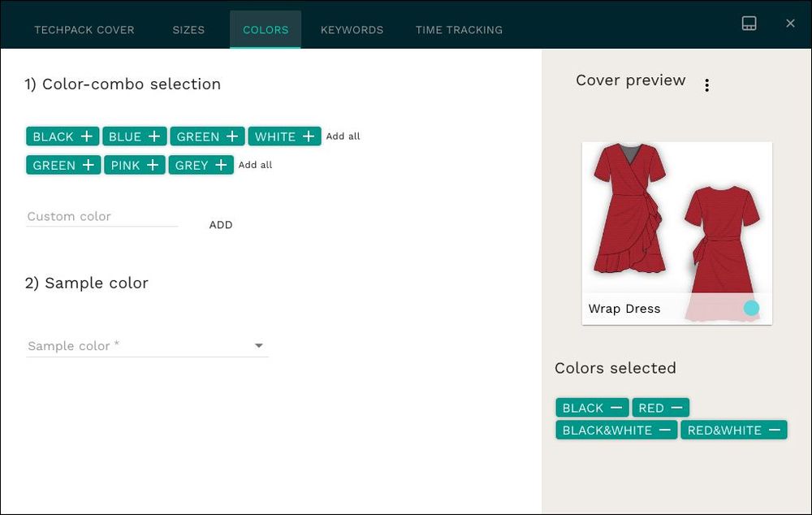Screen dimensions: 812x515
Task: Remove RED&WHITE via the minus icon
Action: tap(774, 430)
